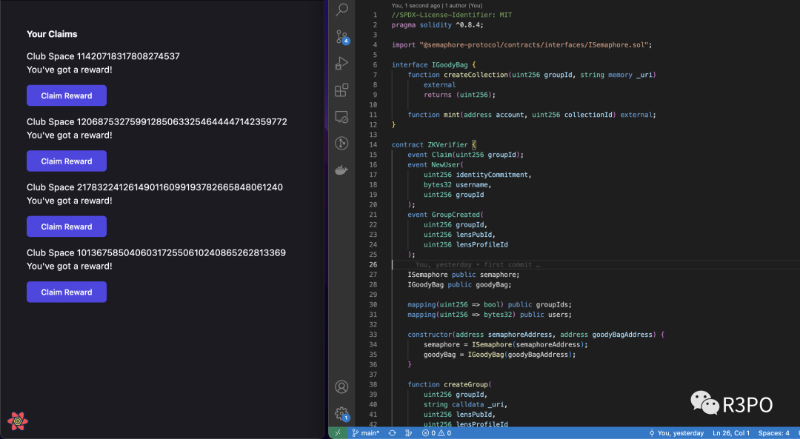
Task: Open the GitLens view icon
Action: click(x=341, y=143)
